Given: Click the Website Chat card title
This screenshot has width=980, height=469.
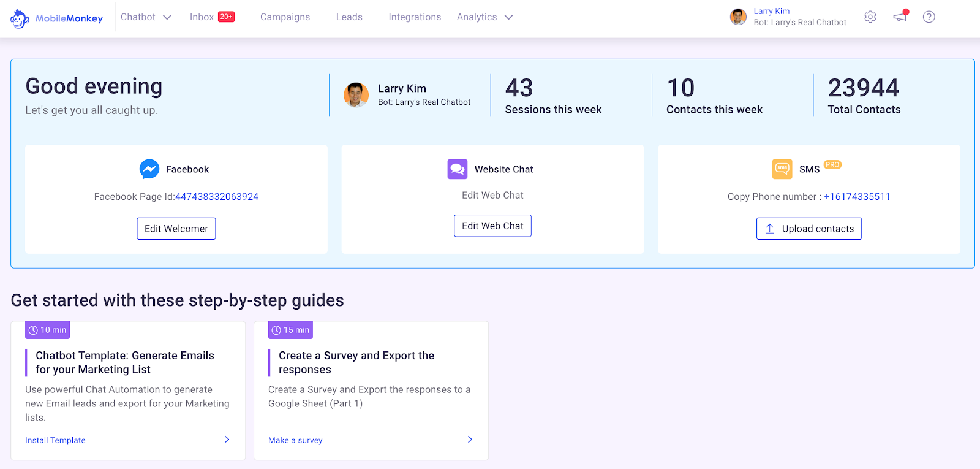Looking at the screenshot, I should click(x=504, y=169).
